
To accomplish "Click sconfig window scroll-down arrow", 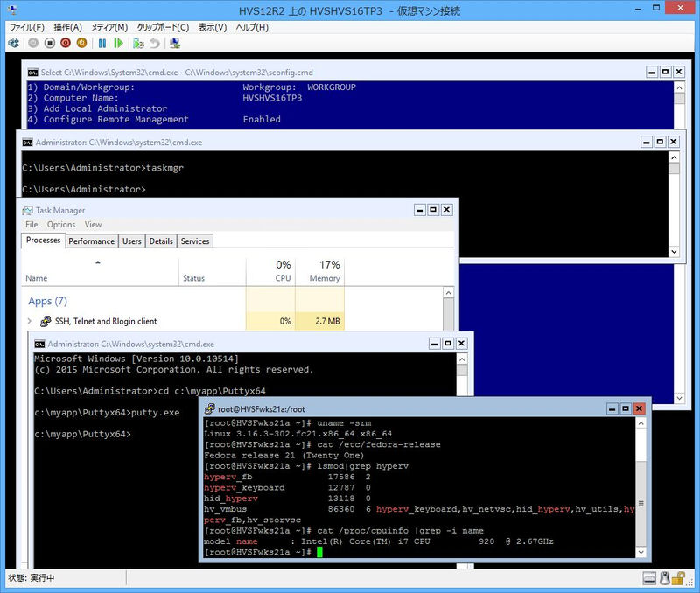I will (x=680, y=398).
